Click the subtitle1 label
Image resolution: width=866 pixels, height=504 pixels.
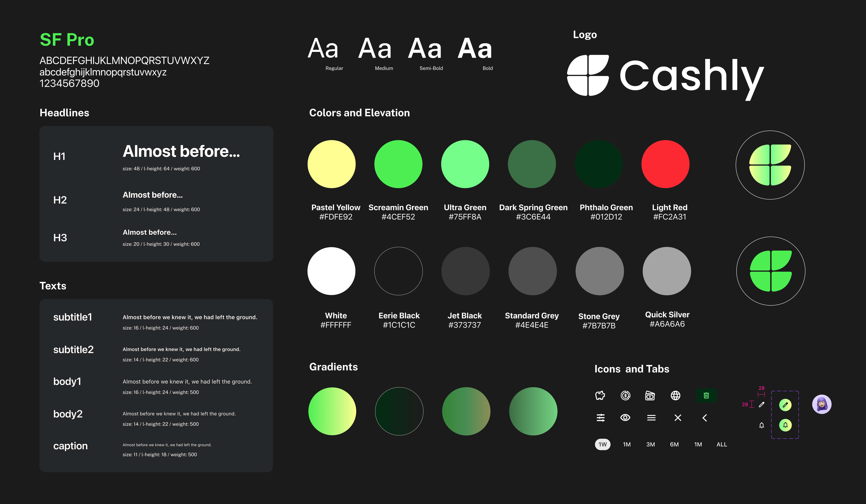click(x=73, y=317)
